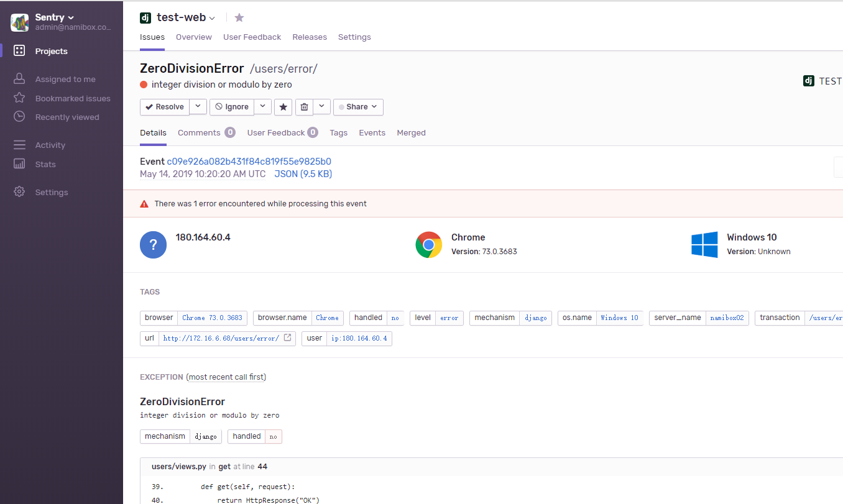Screen dimensions: 843x504
Task: Bookmark this issue with the star button
Action: [283, 107]
